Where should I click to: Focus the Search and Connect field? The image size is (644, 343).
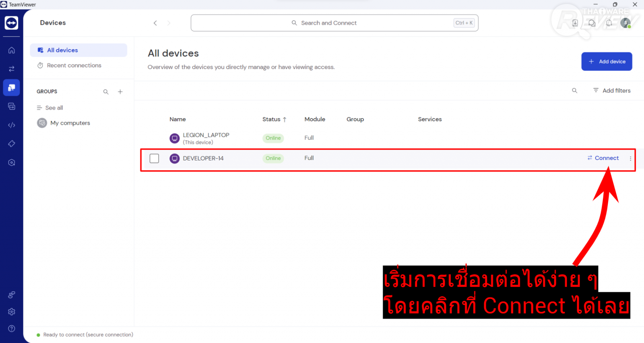(x=334, y=23)
